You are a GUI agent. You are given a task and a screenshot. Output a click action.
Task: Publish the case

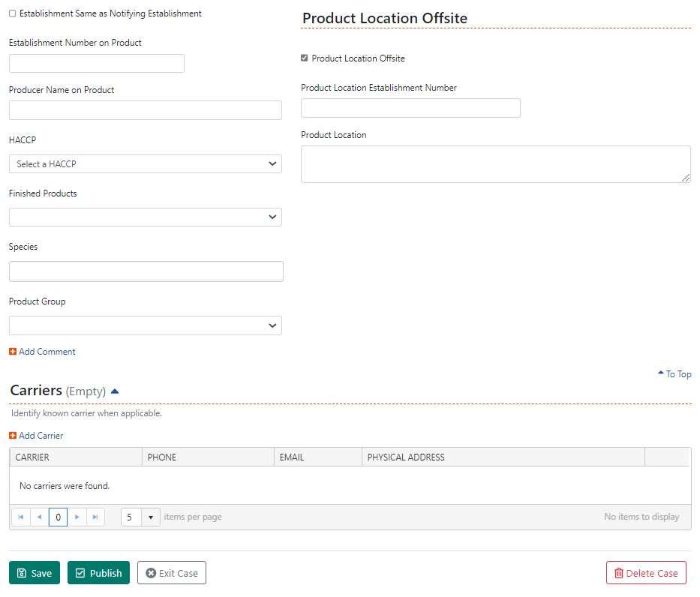98,573
